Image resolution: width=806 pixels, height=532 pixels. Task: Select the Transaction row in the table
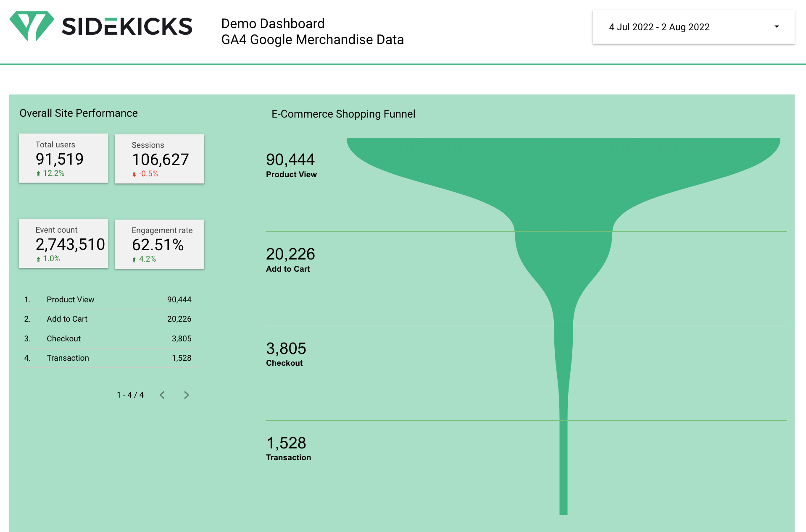[108, 358]
